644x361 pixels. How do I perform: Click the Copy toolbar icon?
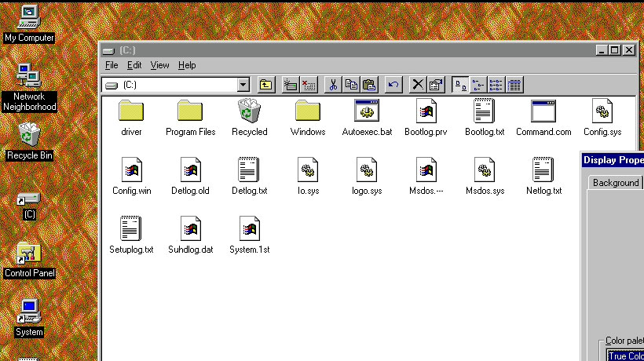[351, 85]
